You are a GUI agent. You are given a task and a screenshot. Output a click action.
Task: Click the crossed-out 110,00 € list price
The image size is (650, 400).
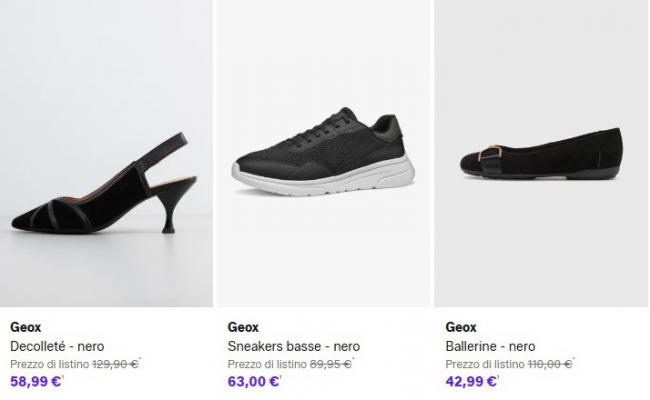550,364
